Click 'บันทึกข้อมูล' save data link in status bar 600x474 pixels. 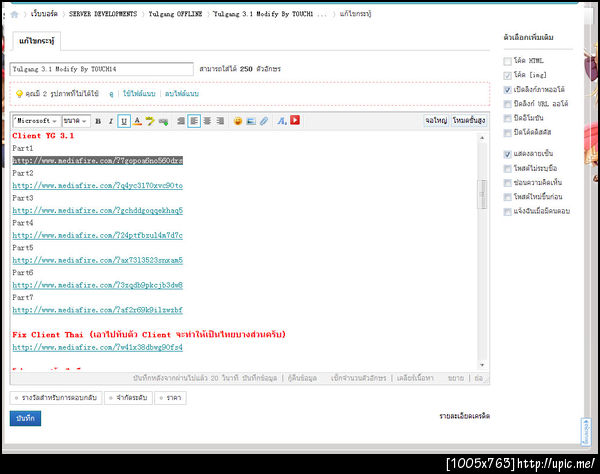click(259, 378)
